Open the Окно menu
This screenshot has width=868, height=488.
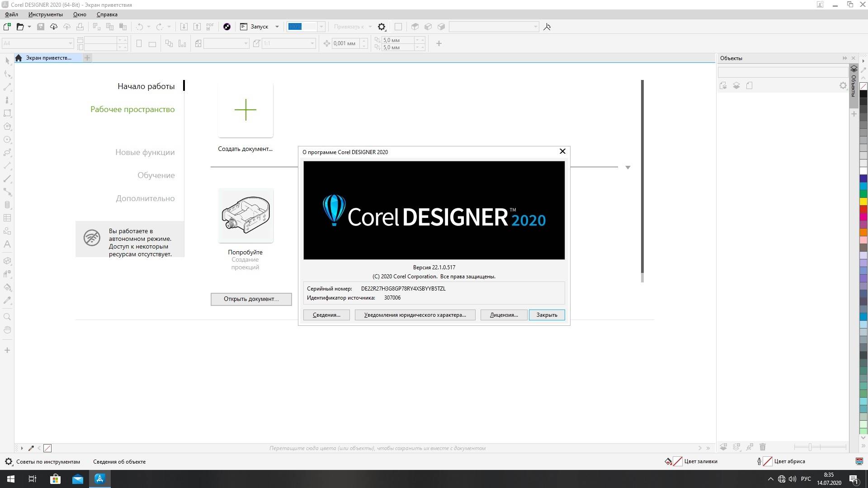(80, 14)
